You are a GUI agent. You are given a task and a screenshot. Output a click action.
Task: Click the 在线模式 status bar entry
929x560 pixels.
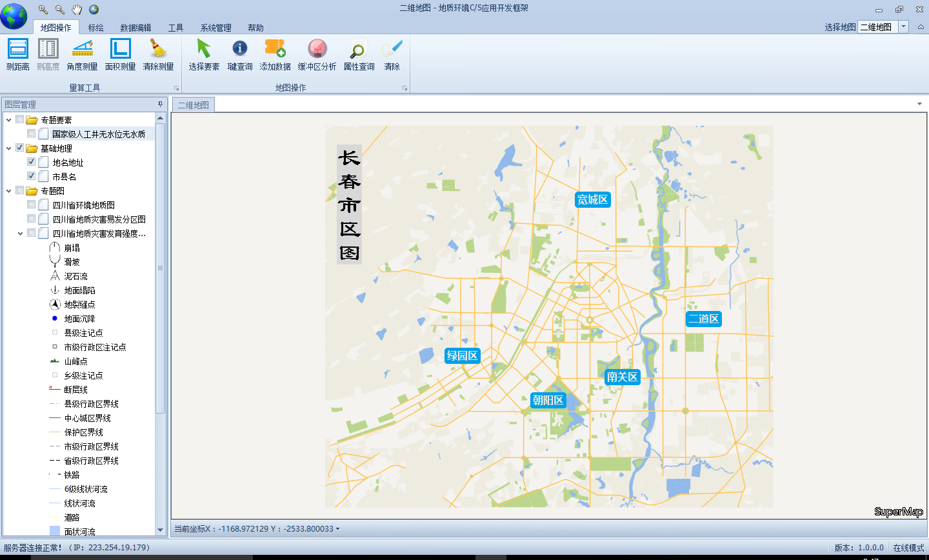(x=908, y=548)
